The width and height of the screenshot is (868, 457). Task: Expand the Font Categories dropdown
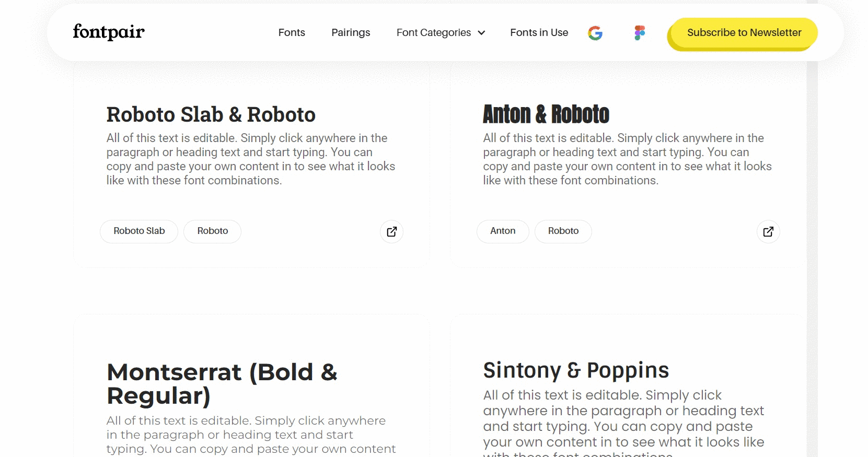[x=441, y=32]
